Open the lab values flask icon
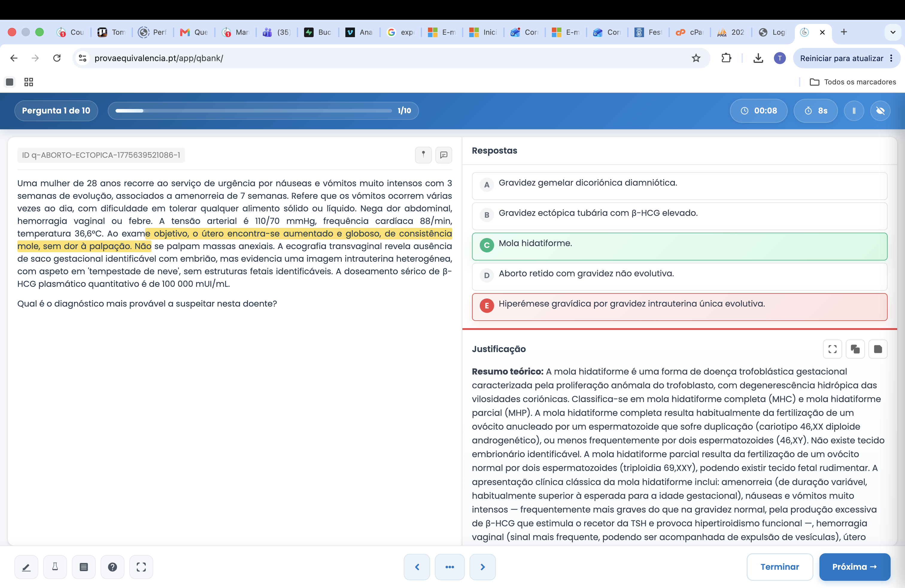 click(x=55, y=567)
